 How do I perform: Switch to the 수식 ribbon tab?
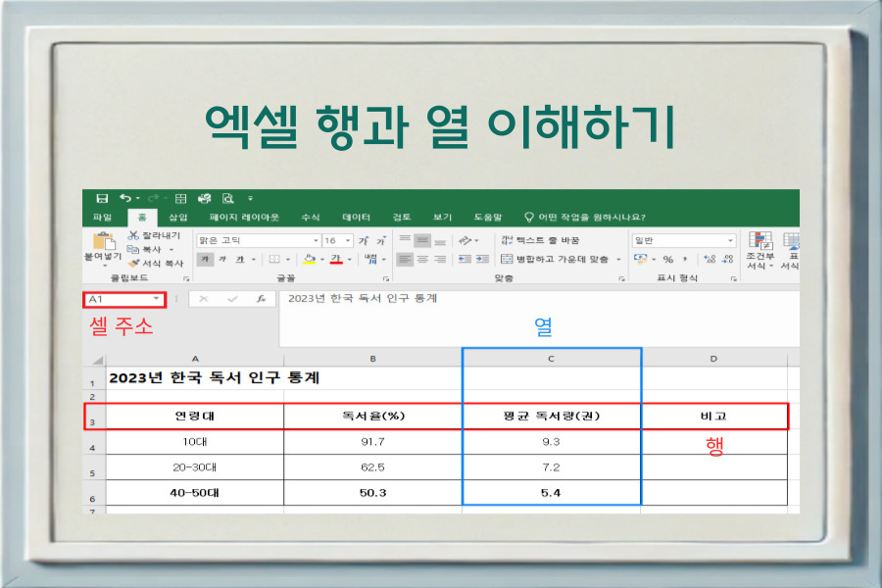(x=310, y=218)
